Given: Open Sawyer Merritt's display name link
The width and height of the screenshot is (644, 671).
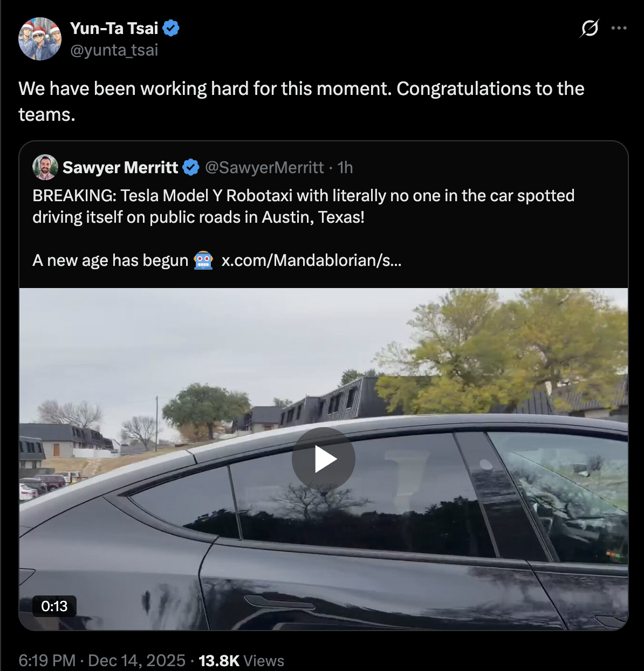Looking at the screenshot, I should 120,168.
